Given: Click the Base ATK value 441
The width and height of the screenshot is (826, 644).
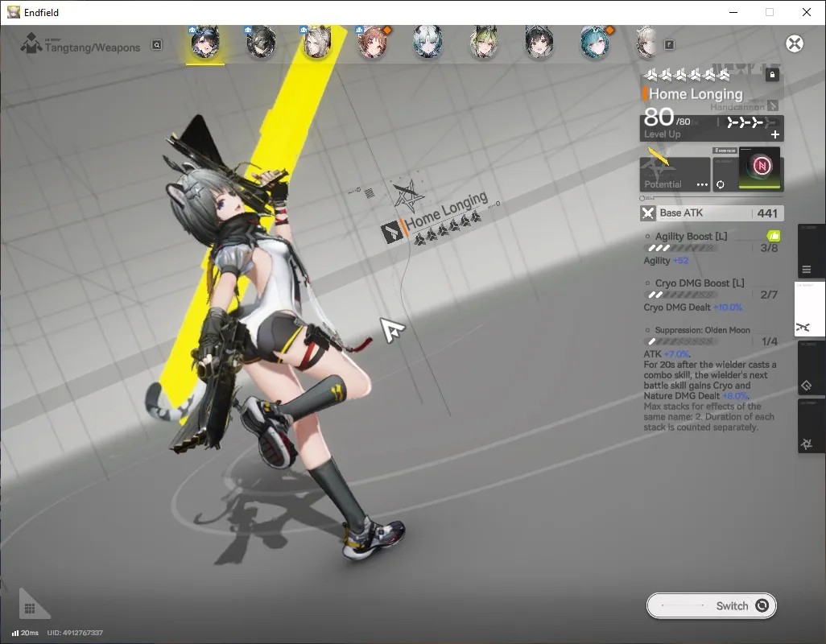Looking at the screenshot, I should pos(767,213).
